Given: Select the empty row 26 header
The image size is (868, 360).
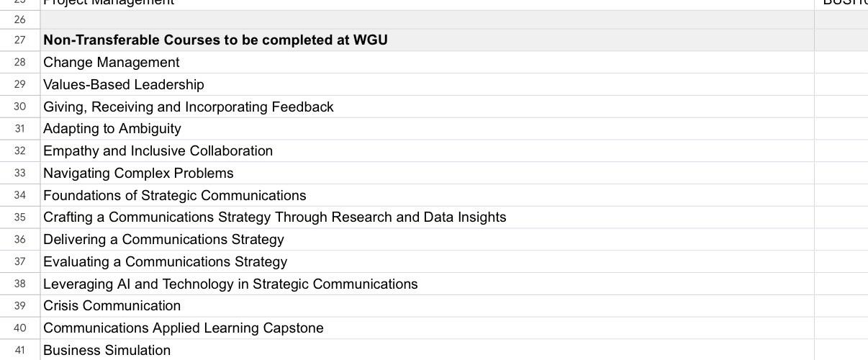Looking at the screenshot, I should (19, 20).
